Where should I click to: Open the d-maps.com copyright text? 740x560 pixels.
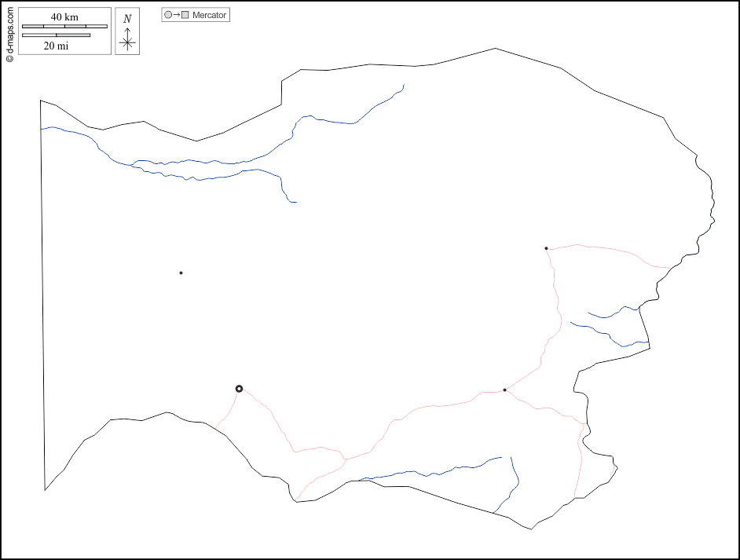pyautogui.click(x=9, y=32)
